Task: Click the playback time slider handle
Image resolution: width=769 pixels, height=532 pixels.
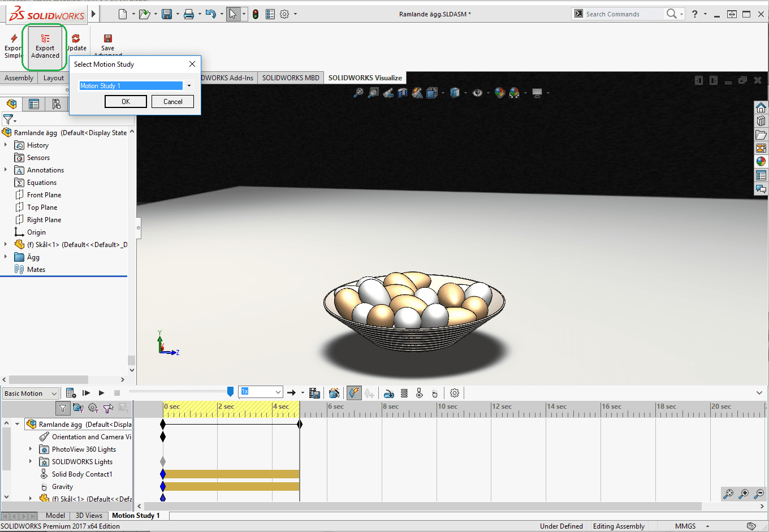Action: click(230, 392)
